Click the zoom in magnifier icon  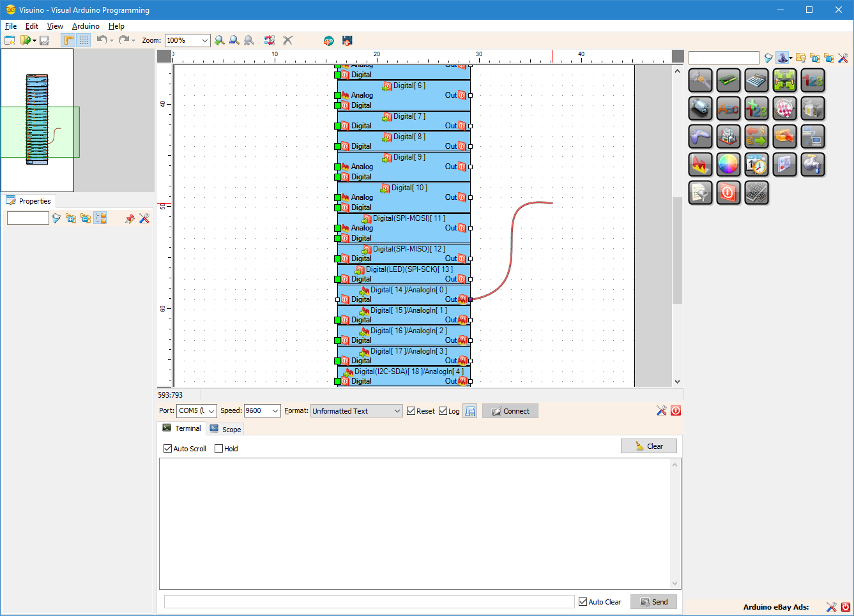[x=219, y=40]
